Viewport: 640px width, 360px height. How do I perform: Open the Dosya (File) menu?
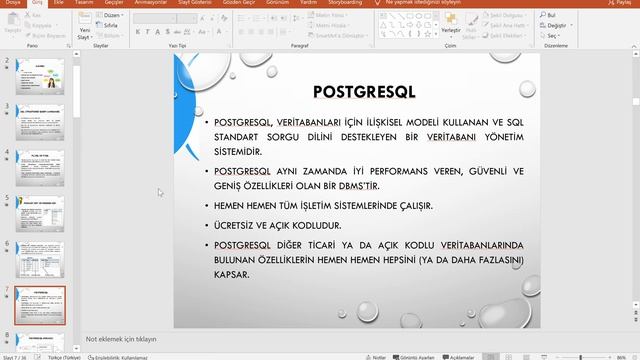click(13, 2)
